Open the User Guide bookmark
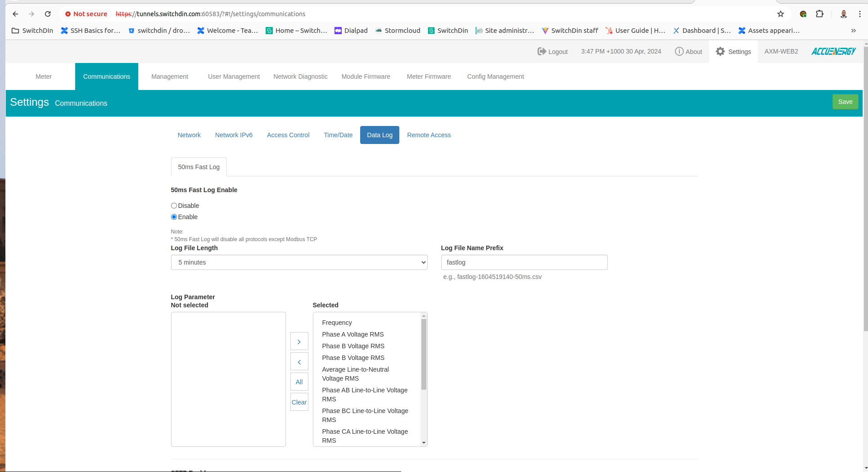868x472 pixels. pos(635,31)
